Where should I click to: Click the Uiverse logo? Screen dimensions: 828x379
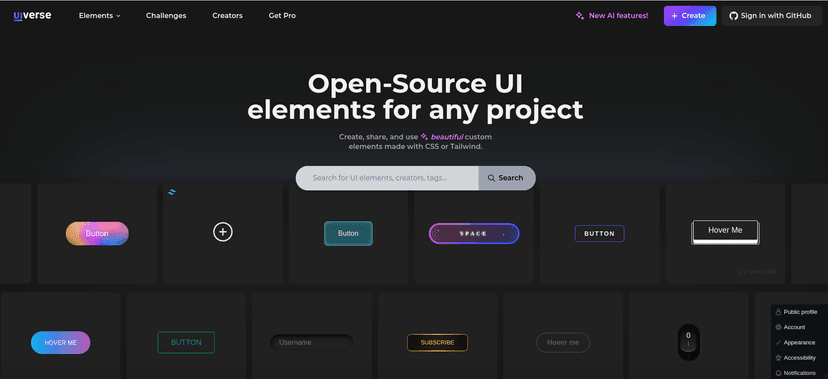(32, 16)
